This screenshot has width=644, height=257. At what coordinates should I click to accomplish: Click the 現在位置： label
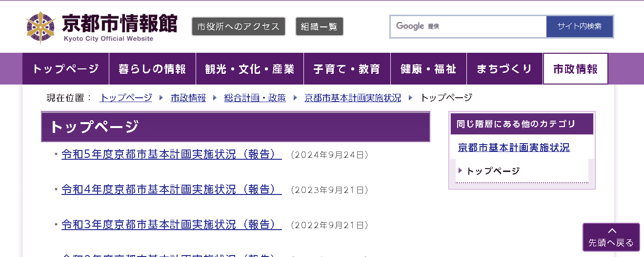pyautogui.click(x=69, y=98)
